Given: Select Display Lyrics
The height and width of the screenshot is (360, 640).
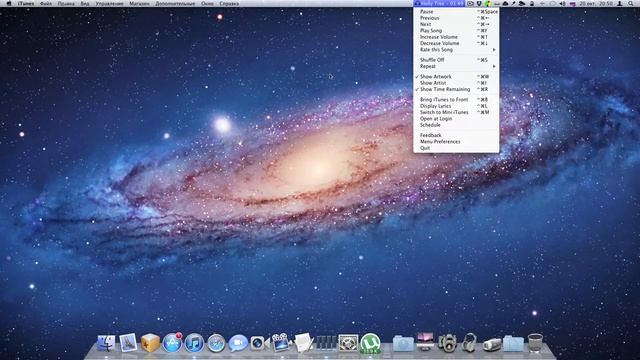Looking at the screenshot, I should tap(456, 106).
